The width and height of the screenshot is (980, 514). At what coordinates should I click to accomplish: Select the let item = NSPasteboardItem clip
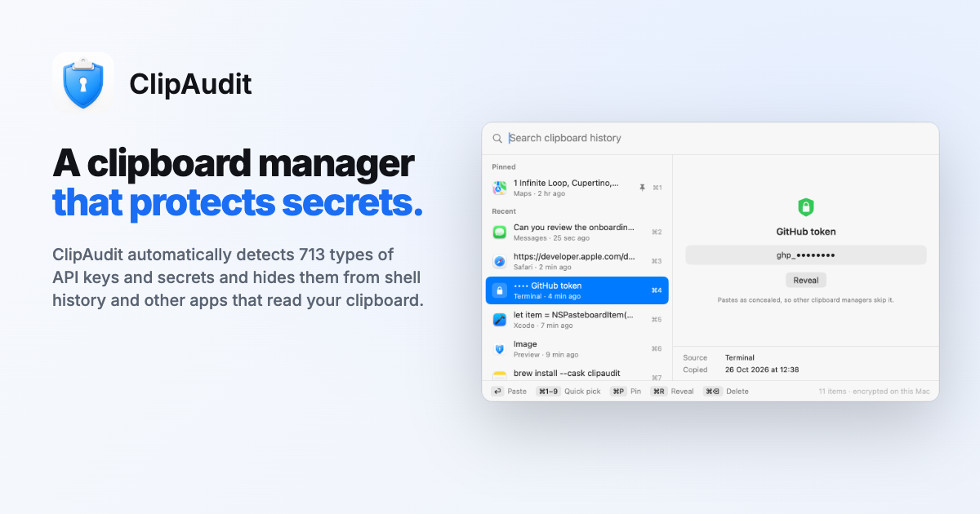click(577, 320)
